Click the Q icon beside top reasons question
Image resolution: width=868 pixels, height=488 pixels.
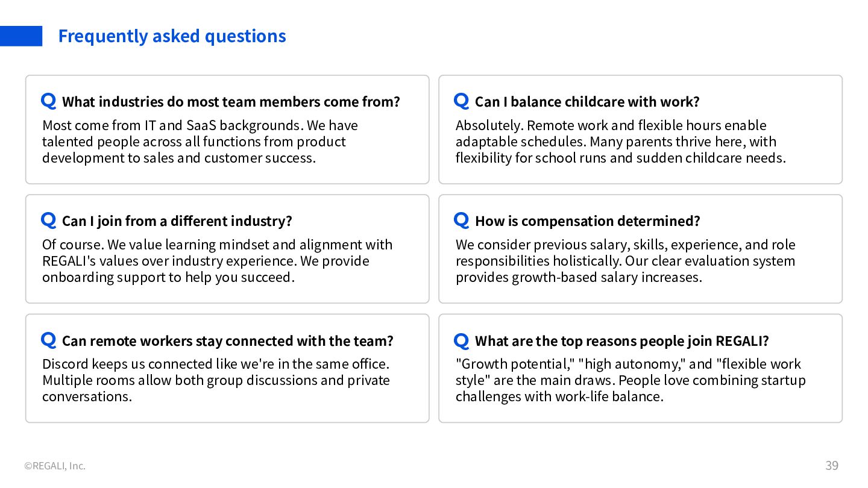tap(461, 340)
